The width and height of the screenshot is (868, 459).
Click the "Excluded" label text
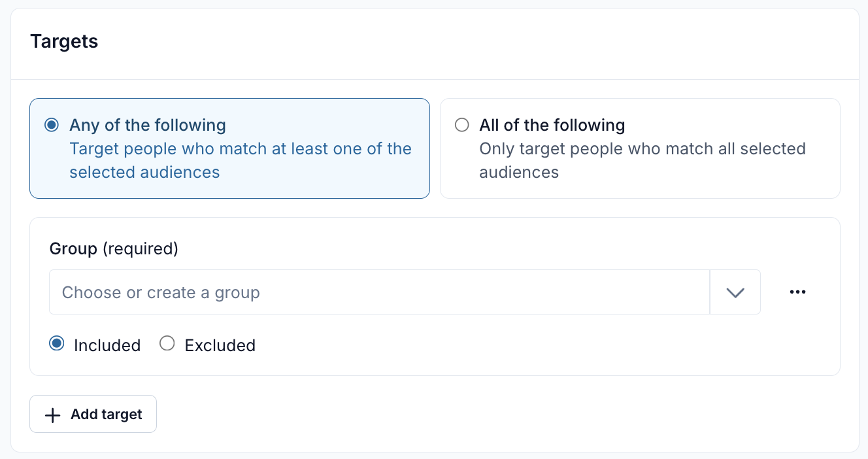pos(220,345)
